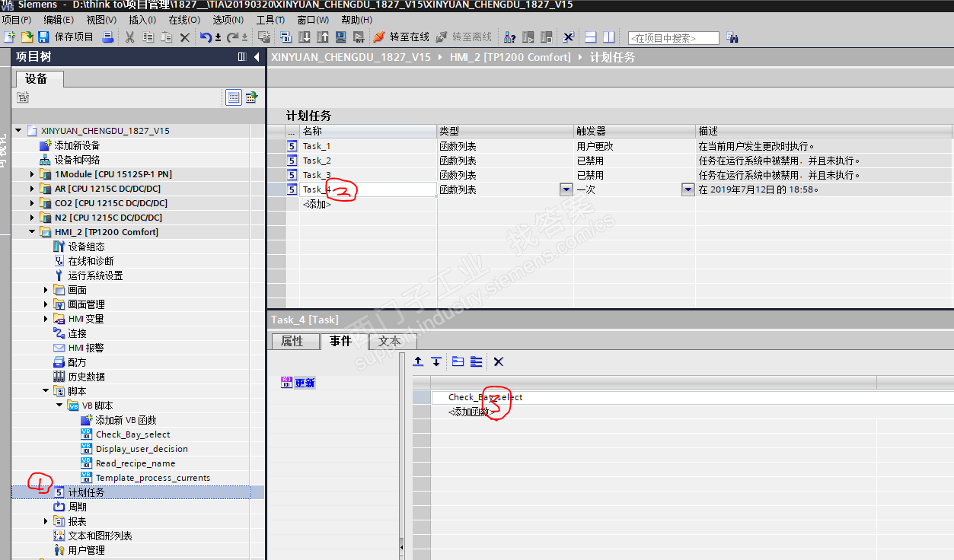Image resolution: width=954 pixels, height=560 pixels.
Task: Click the project search input field
Action: (x=673, y=38)
